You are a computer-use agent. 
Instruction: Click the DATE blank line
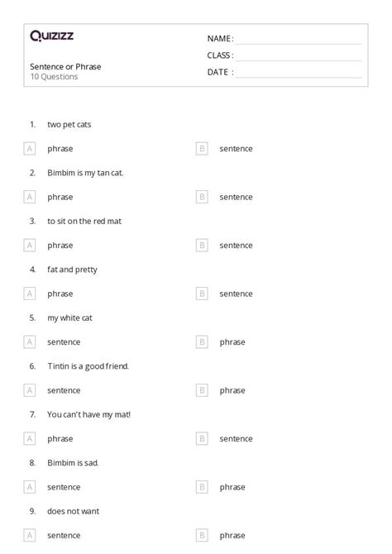(x=299, y=73)
